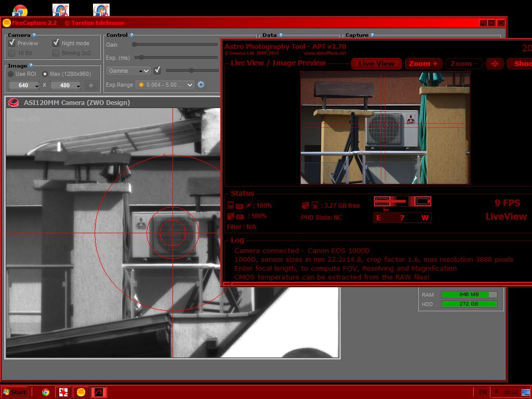This screenshot has width=532, height=399.
Task: Click the ASI120MM camera icon in preview header
Action: point(15,102)
